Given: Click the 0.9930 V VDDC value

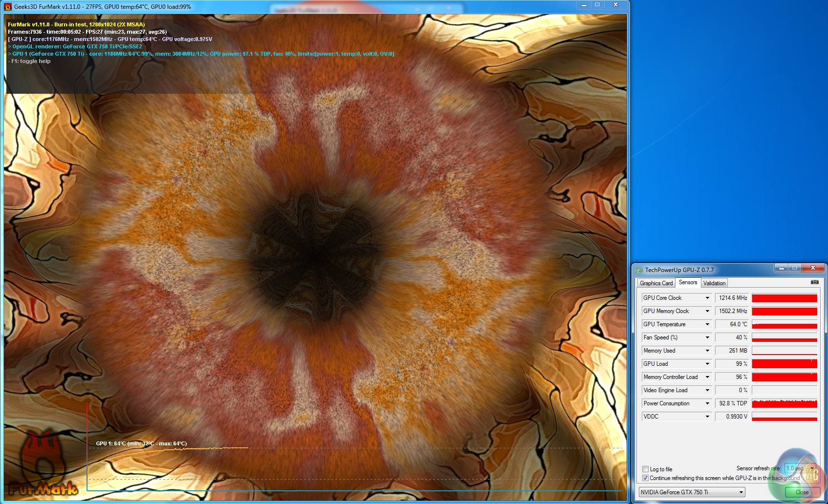Looking at the screenshot, I should 732,417.
